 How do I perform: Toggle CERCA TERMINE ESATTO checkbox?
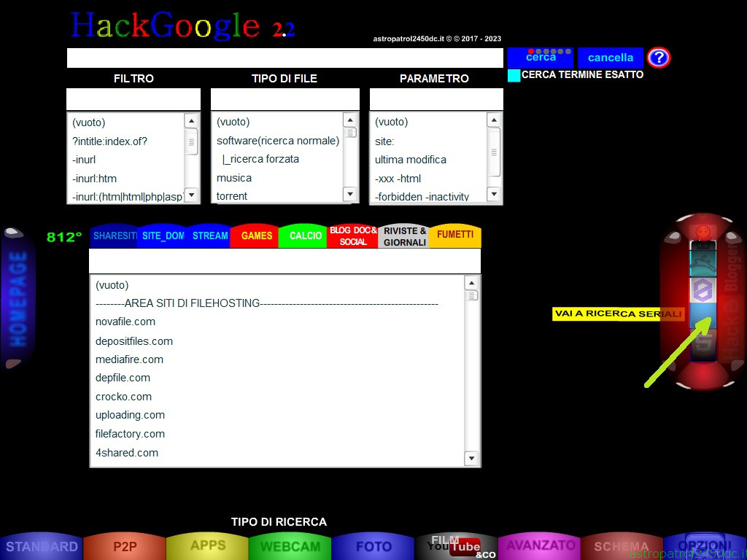coord(514,75)
